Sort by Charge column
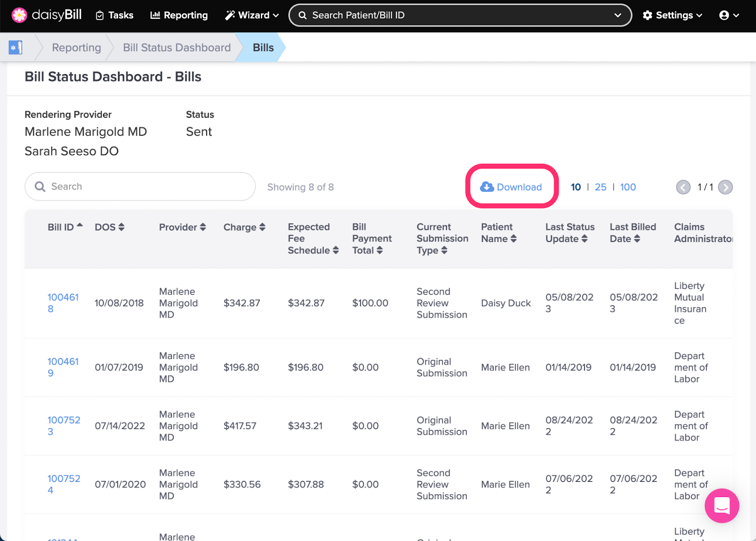Image resolution: width=756 pixels, height=541 pixels. (244, 227)
